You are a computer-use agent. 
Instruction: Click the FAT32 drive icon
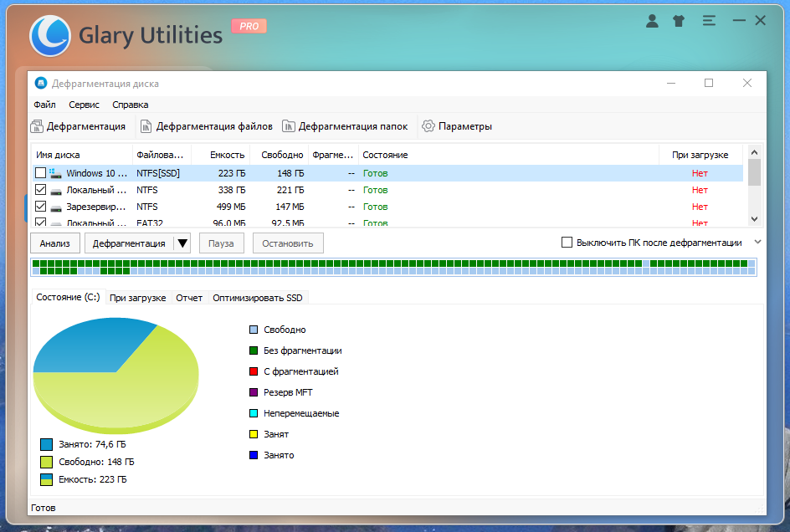(x=56, y=223)
